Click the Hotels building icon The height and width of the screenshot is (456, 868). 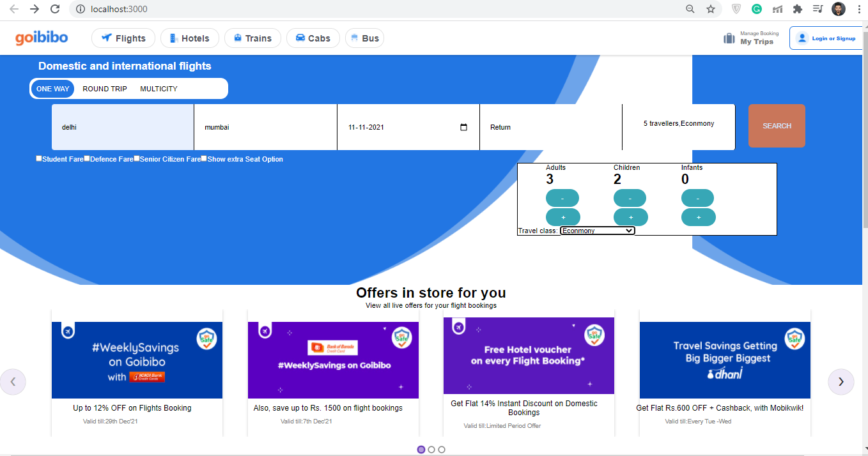click(x=172, y=38)
